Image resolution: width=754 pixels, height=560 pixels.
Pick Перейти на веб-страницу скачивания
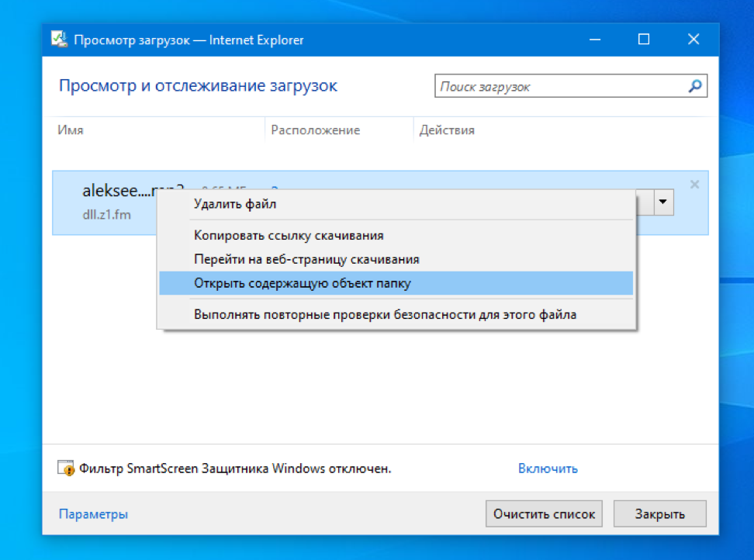[x=306, y=259]
